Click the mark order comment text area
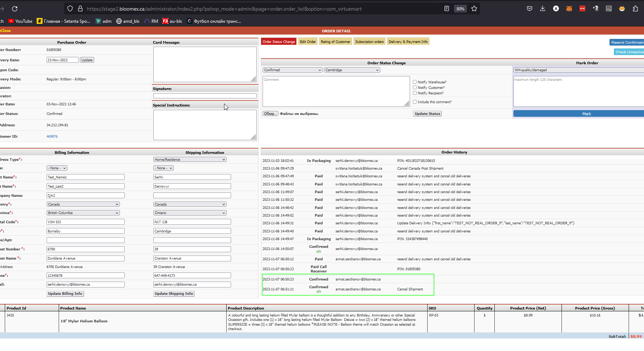This screenshot has height=351, width=644. [x=579, y=91]
